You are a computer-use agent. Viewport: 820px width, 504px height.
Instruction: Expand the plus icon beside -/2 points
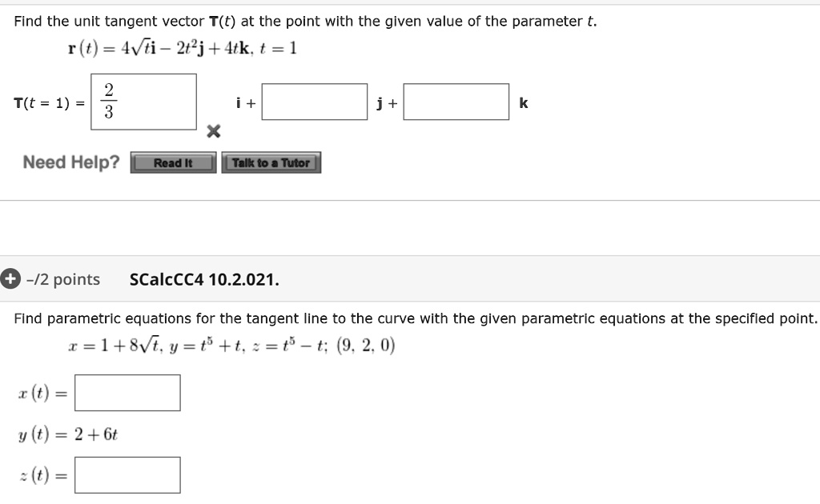click(9, 279)
